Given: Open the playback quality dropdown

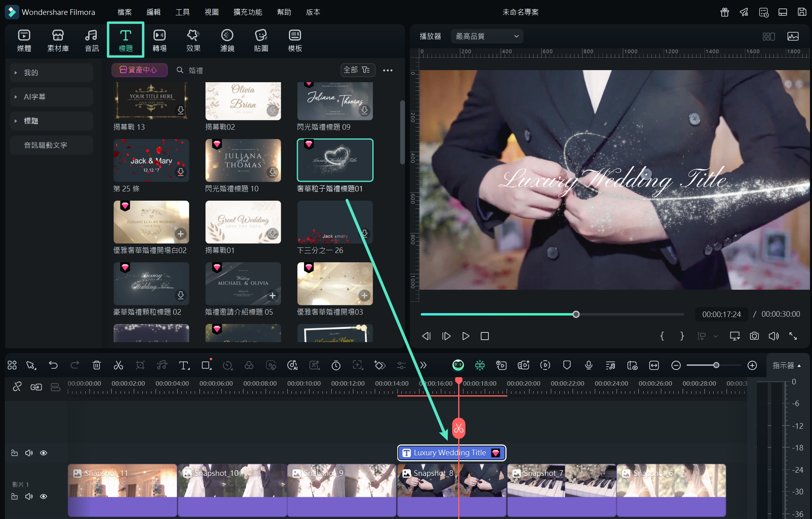Looking at the screenshot, I should tap(487, 36).
